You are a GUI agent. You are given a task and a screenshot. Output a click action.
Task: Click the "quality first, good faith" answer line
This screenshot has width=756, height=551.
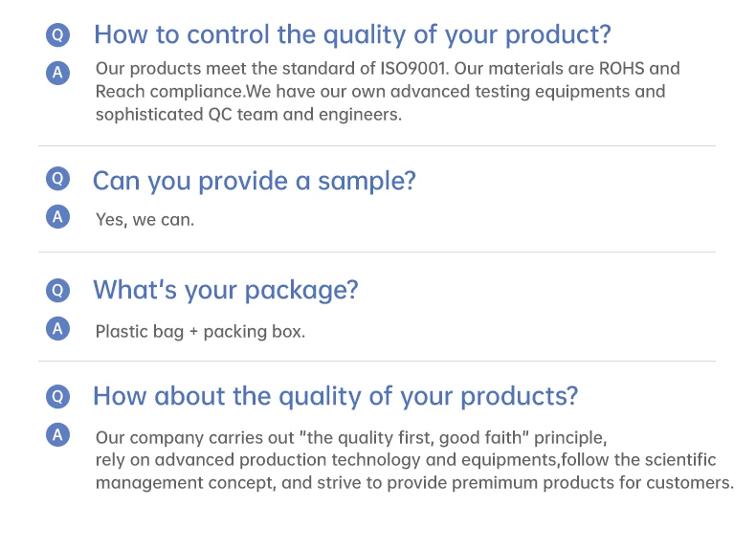350,438
